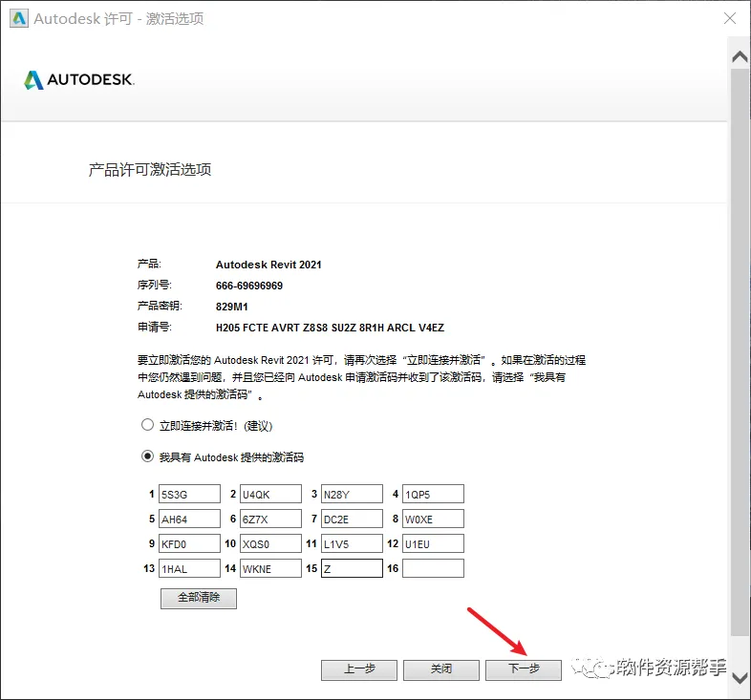Click the scrollbar up arrow
Screen dimensions: 751x700
point(740,57)
